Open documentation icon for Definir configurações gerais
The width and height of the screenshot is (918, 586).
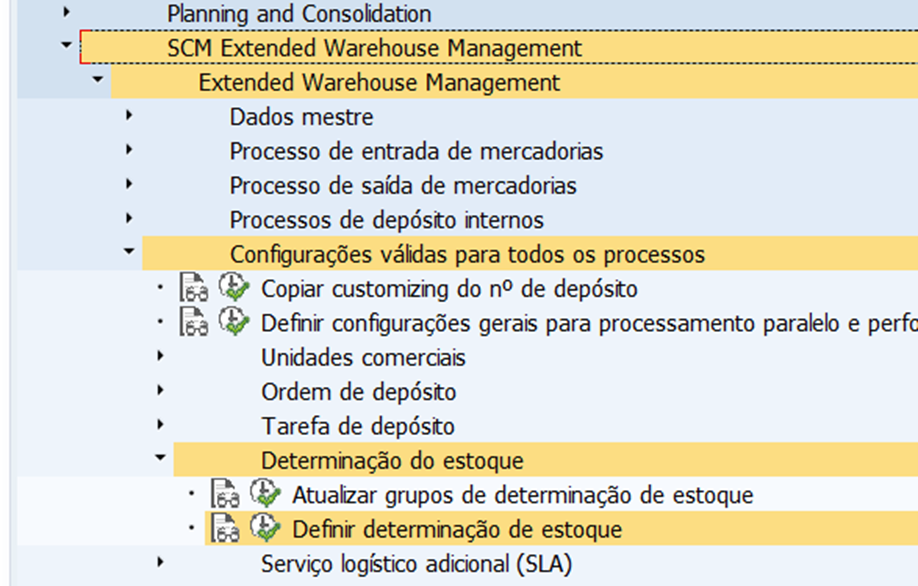(x=194, y=323)
